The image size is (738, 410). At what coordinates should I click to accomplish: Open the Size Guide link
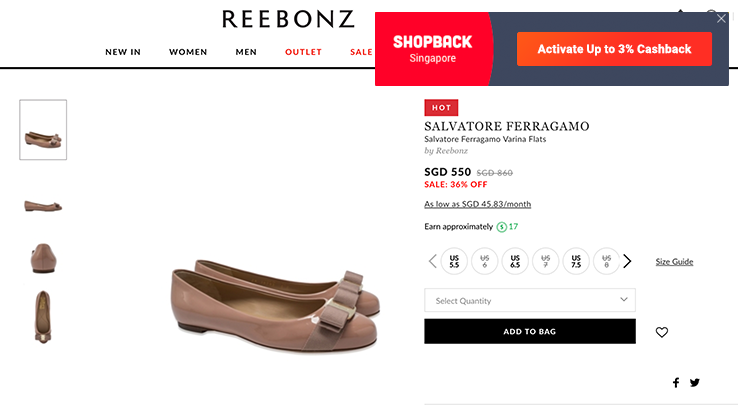point(674,262)
